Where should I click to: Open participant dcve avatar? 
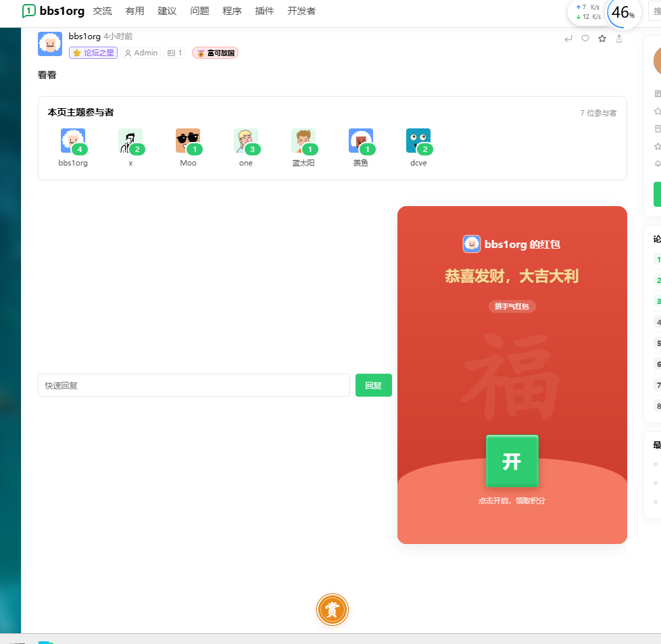coord(418,141)
